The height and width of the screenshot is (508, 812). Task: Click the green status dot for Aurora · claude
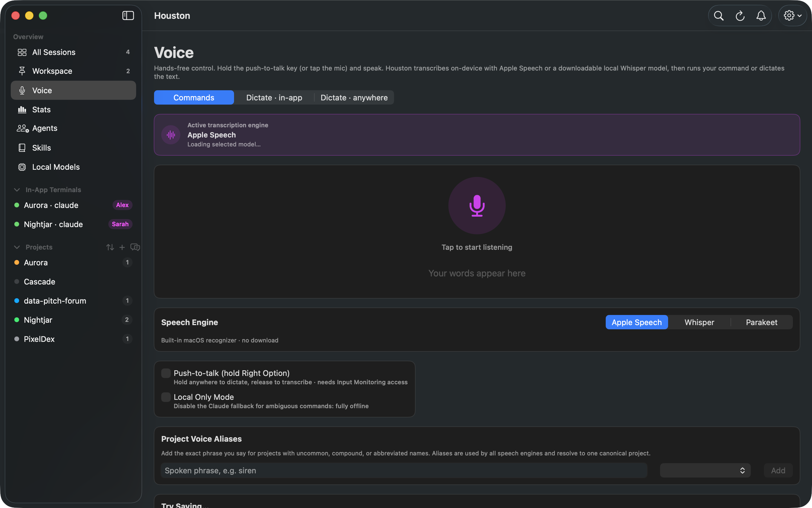click(x=16, y=205)
